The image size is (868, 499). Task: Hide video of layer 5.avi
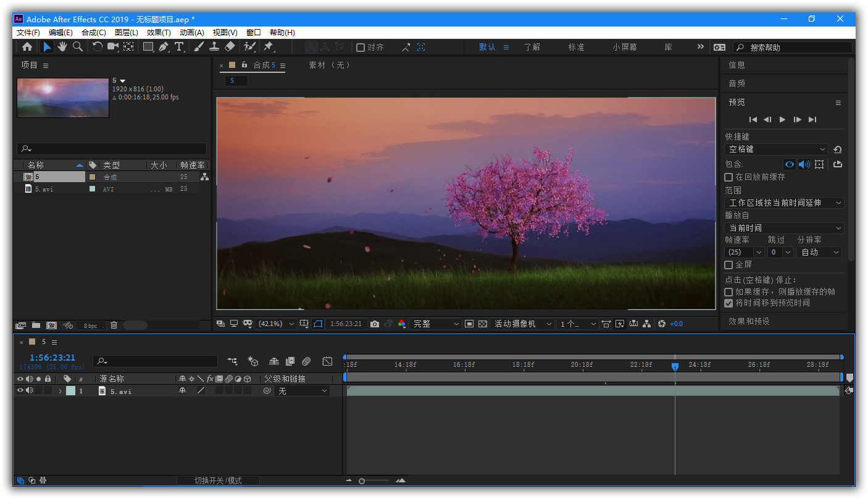20,390
